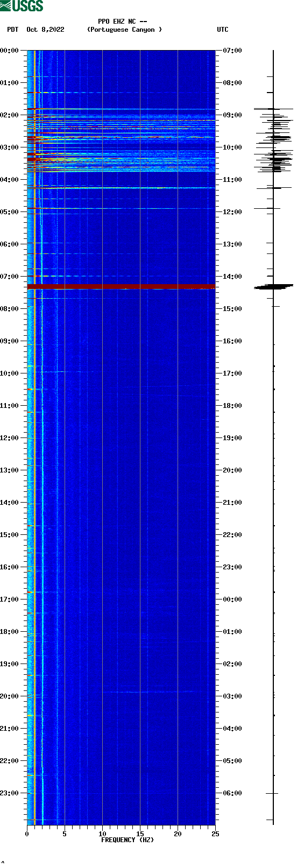Click the 20 Hz frequency tick label

click(x=178, y=834)
